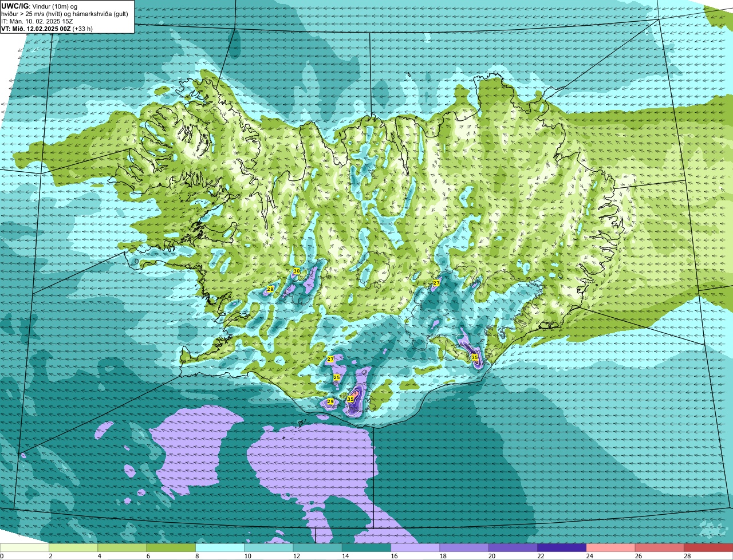Image resolution: width=733 pixels, height=560 pixels.
Task: Click the dark teal 14–16 m/s legend swatch
Action: [366, 548]
